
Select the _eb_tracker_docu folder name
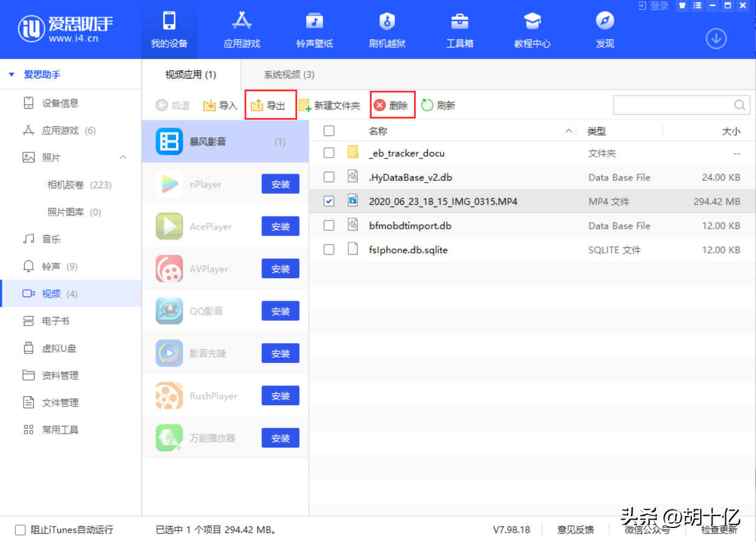tap(407, 154)
